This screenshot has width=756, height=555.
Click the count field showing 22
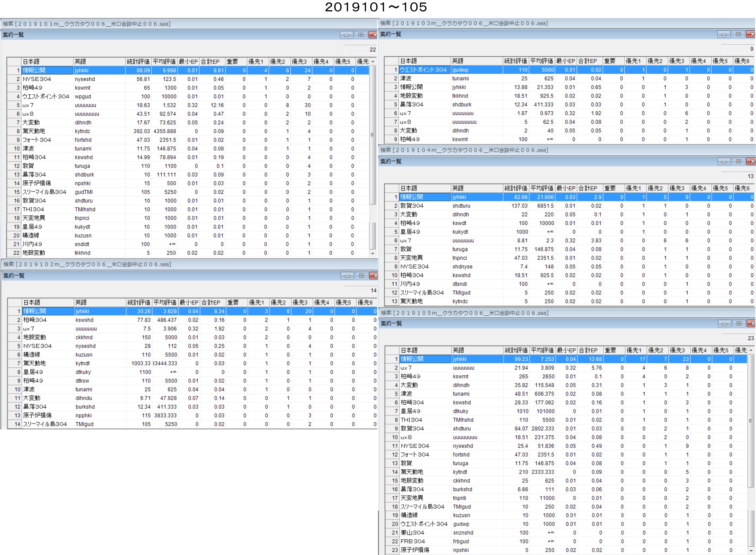point(360,49)
